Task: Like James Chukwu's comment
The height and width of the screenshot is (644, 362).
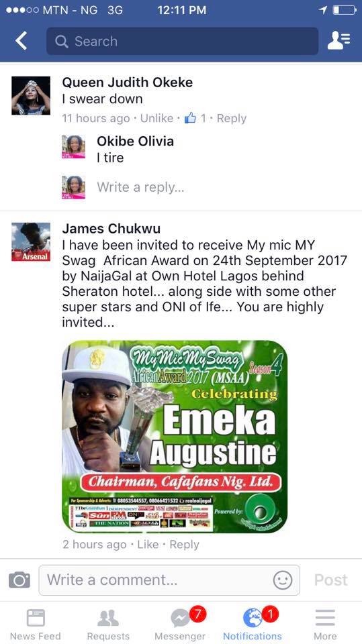Action: [x=148, y=544]
